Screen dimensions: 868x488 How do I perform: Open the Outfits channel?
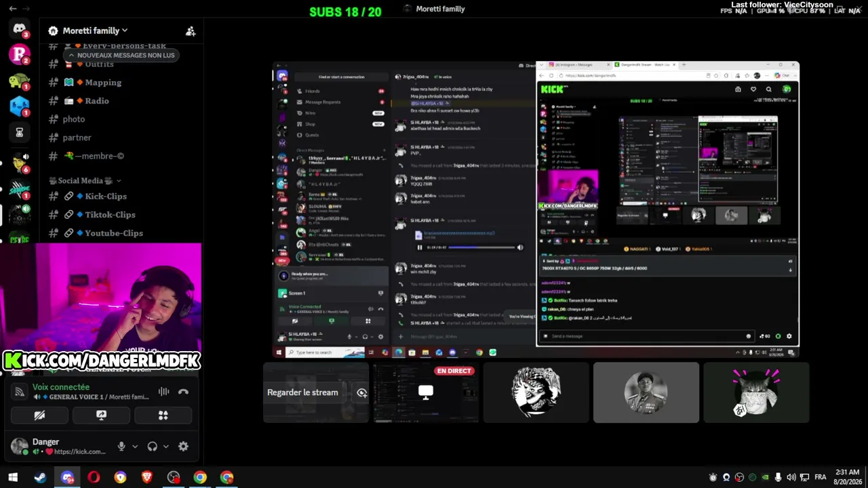[x=99, y=64]
